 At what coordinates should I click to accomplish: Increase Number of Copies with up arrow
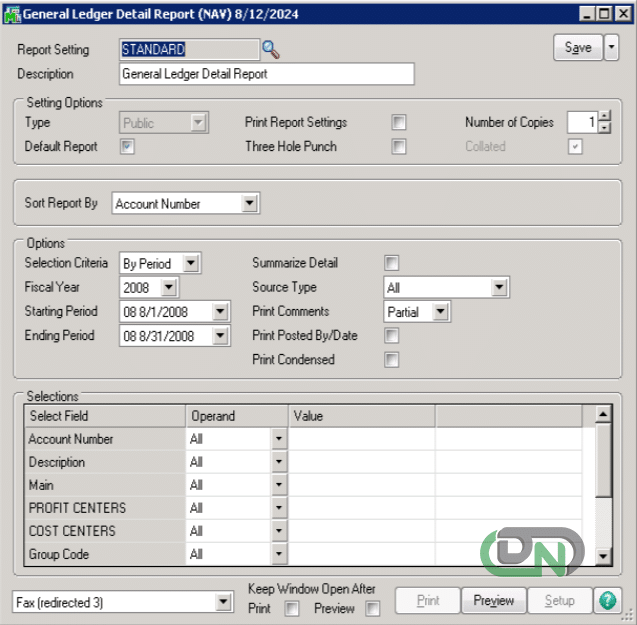pyautogui.click(x=604, y=117)
